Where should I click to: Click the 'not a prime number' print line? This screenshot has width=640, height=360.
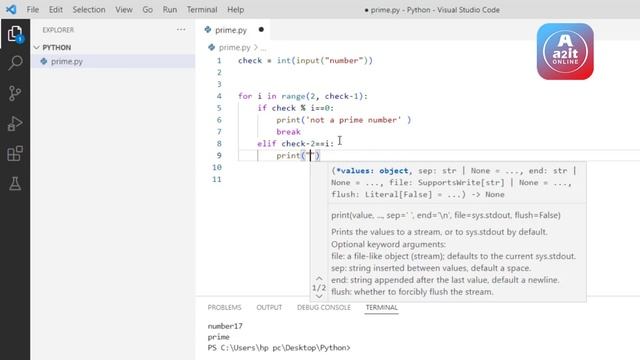pyautogui.click(x=344, y=120)
